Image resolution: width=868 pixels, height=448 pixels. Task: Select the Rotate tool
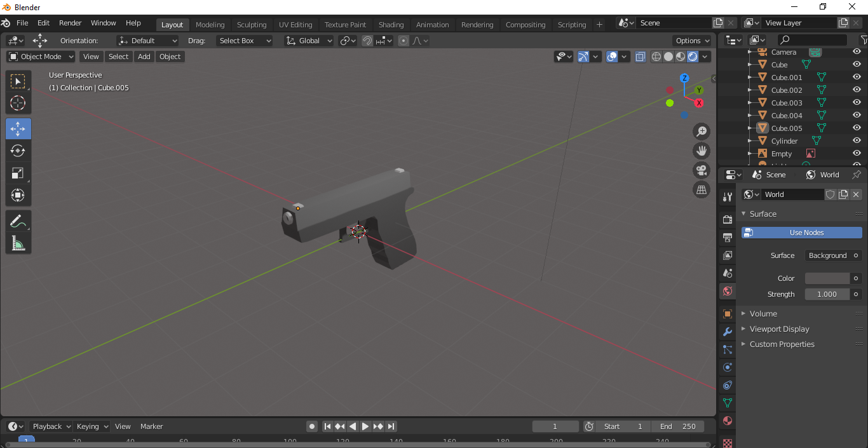tap(18, 151)
